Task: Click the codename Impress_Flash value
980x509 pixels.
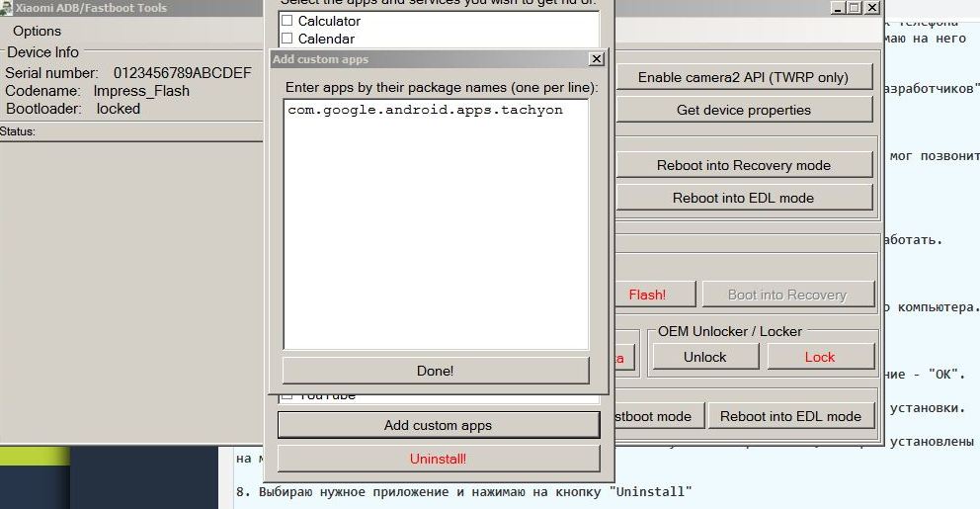Action: pyautogui.click(x=141, y=91)
